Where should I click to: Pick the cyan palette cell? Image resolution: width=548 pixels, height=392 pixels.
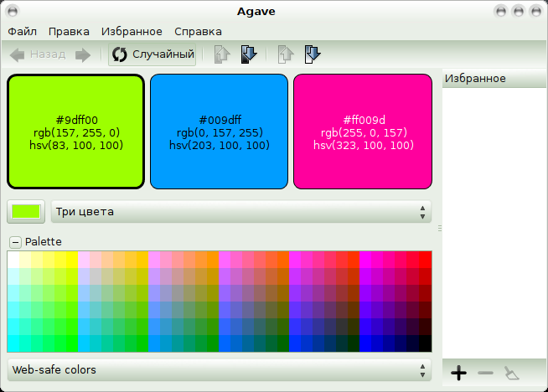pyautogui.click(x=13, y=343)
